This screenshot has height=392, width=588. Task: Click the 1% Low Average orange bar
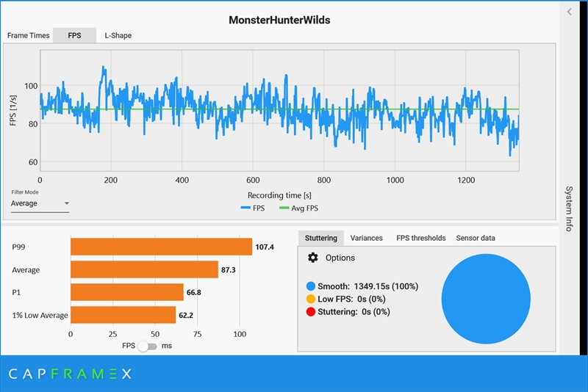[123, 315]
